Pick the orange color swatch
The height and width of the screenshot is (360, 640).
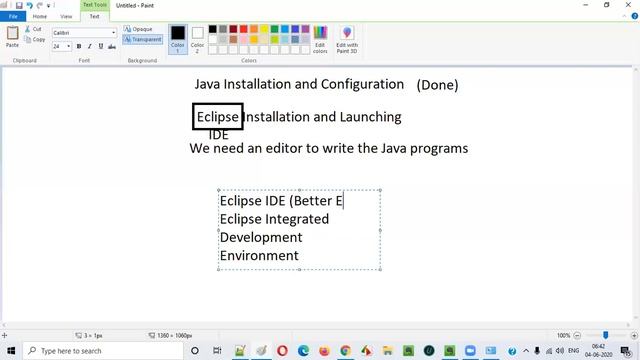(x=254, y=29)
